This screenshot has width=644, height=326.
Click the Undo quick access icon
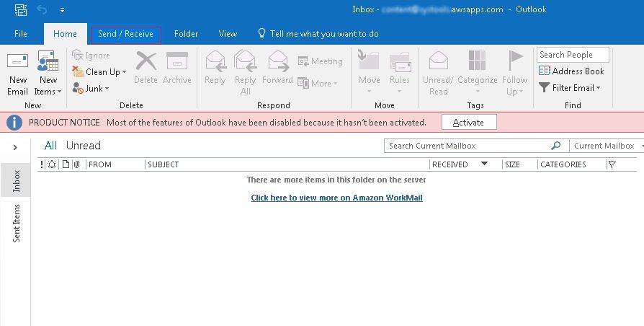[x=43, y=9]
